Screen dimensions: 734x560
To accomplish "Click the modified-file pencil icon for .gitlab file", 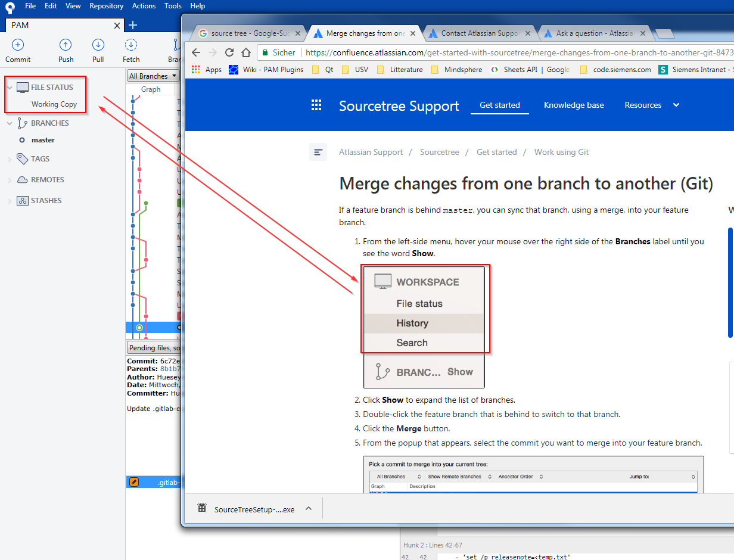I will 134,482.
